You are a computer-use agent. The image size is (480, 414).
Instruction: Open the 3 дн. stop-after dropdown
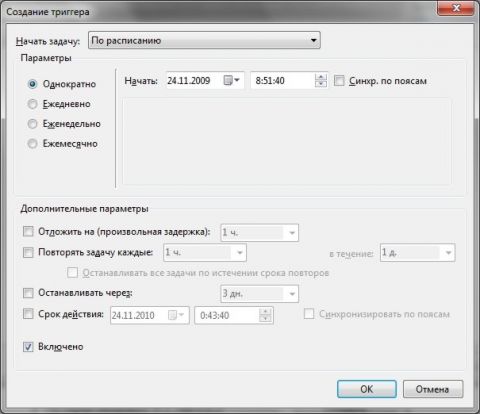tap(259, 294)
